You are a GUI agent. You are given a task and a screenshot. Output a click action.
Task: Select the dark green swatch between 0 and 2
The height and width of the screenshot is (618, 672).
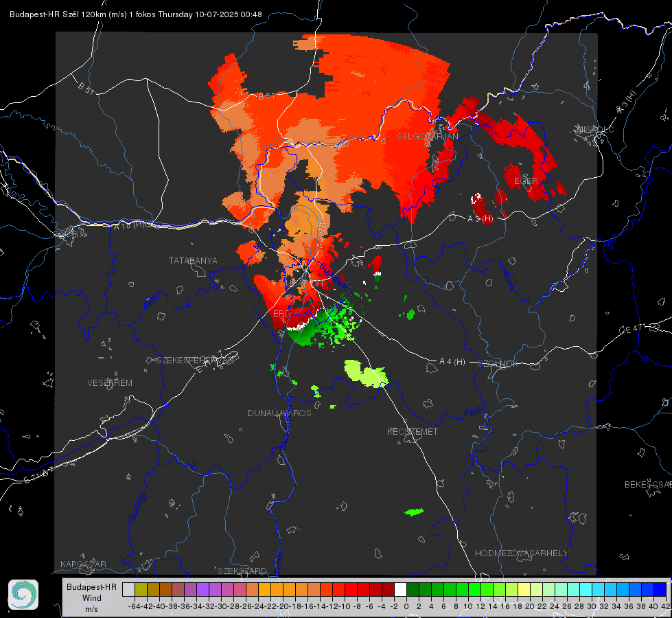(413, 589)
